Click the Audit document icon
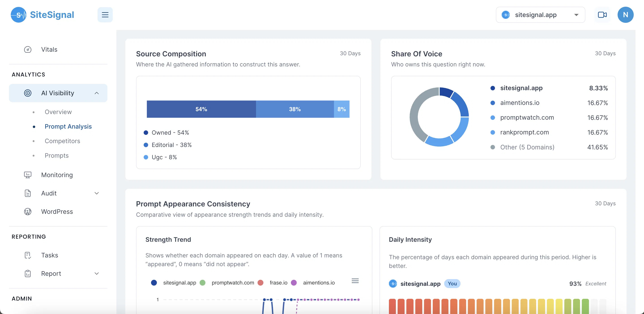This screenshot has width=644, height=314. (x=28, y=193)
